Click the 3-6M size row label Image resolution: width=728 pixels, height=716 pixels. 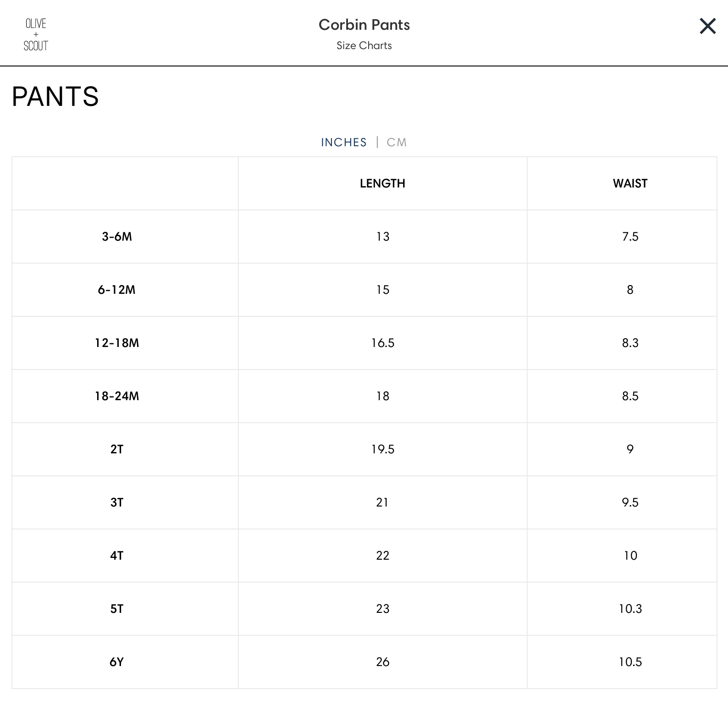[117, 237]
